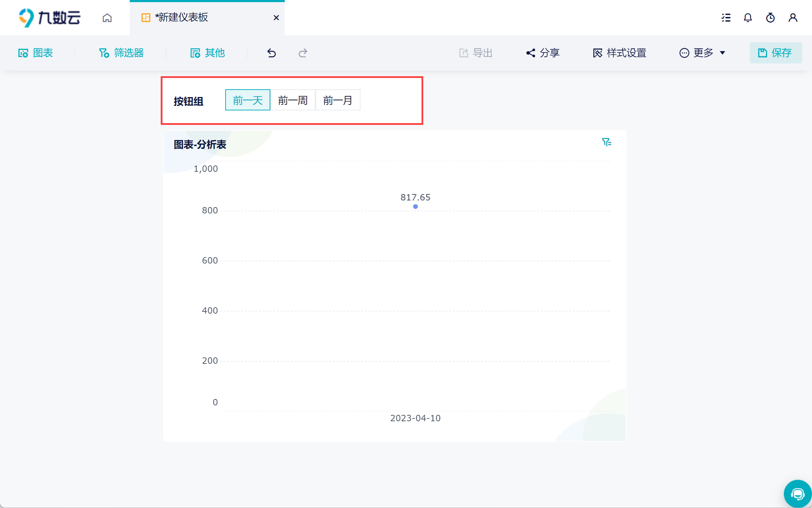Select the 前一天 toggle button
Screen dimensions: 812x508
[248, 100]
